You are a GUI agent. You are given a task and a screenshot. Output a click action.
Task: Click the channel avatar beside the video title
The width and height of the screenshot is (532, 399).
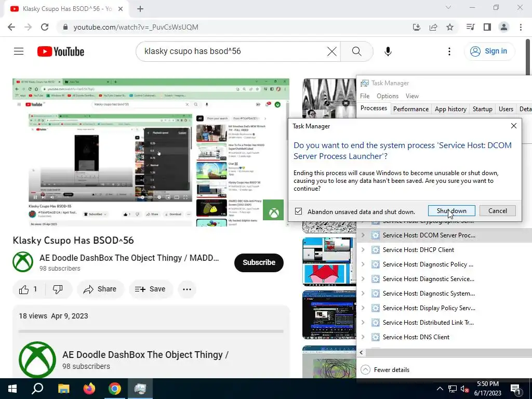click(x=23, y=262)
